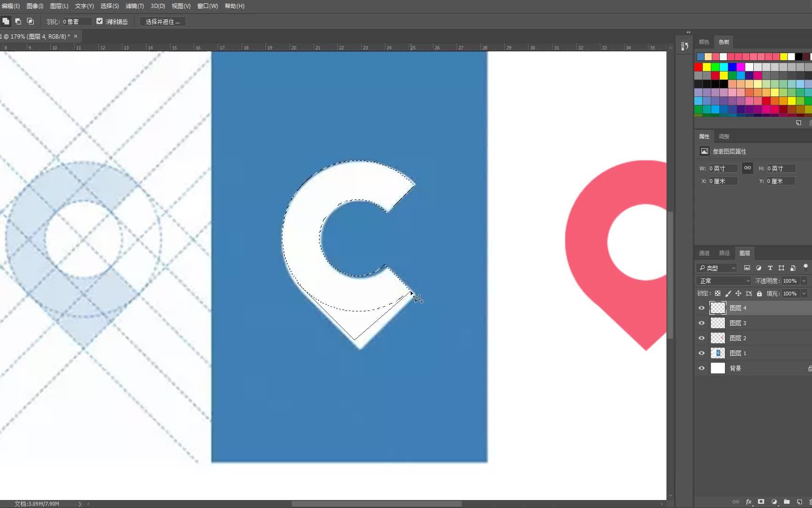Switch to the 通道 channels tab
Screen dimensions: 812x508
click(x=704, y=253)
